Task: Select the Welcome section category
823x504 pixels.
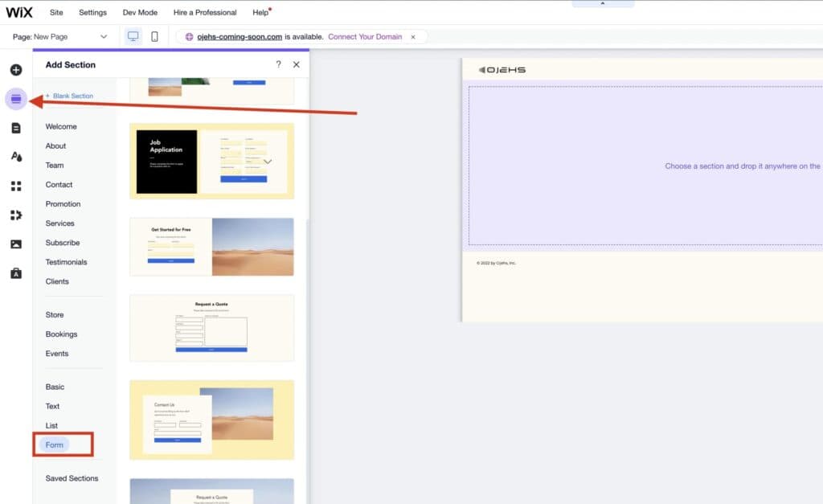Action: tap(61, 126)
